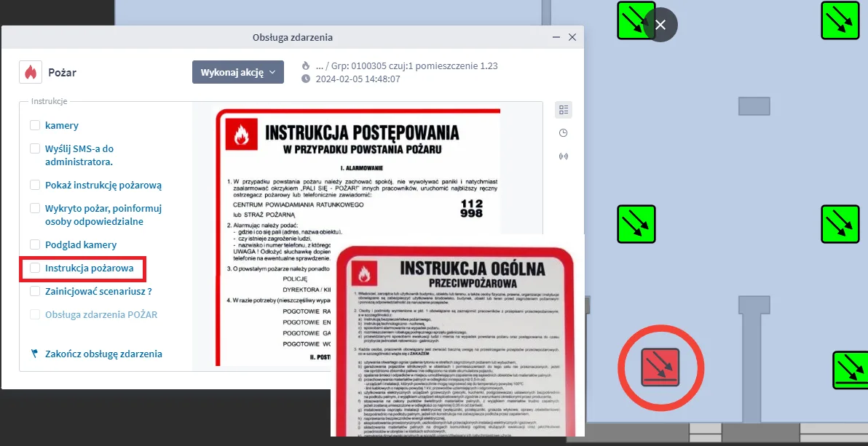Dismiss the X badge on the top green detector
868x446 pixels.
pyautogui.click(x=659, y=24)
